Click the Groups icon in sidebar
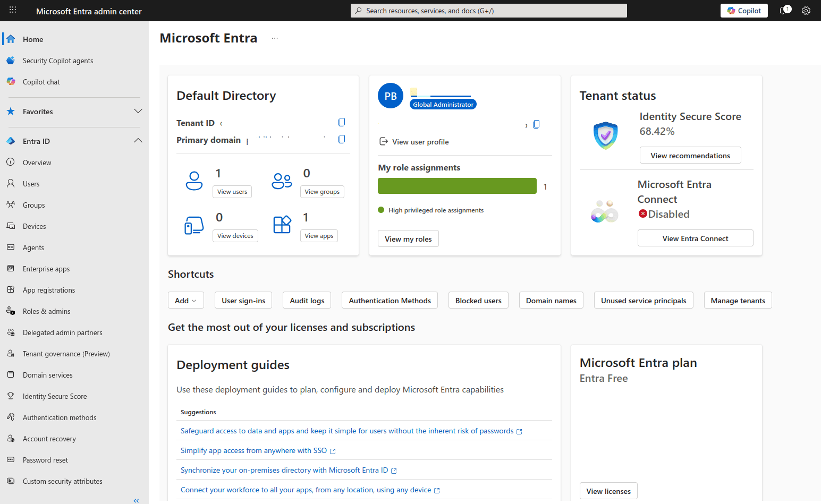The image size is (821, 504). point(11,204)
